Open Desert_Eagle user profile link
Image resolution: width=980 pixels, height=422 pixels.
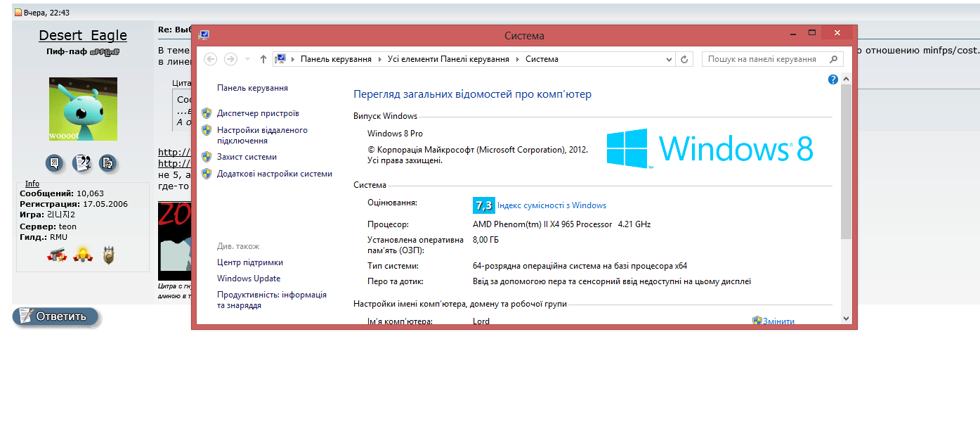[83, 35]
